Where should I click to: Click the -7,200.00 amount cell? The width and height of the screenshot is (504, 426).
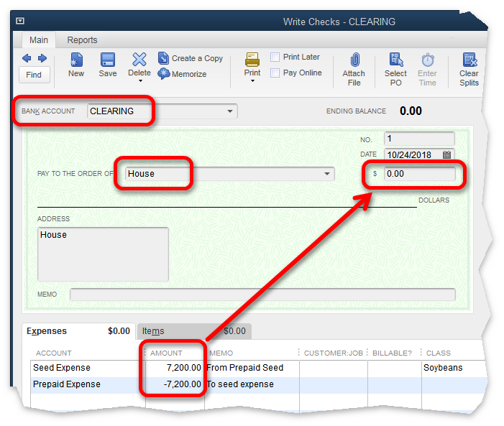pos(175,384)
